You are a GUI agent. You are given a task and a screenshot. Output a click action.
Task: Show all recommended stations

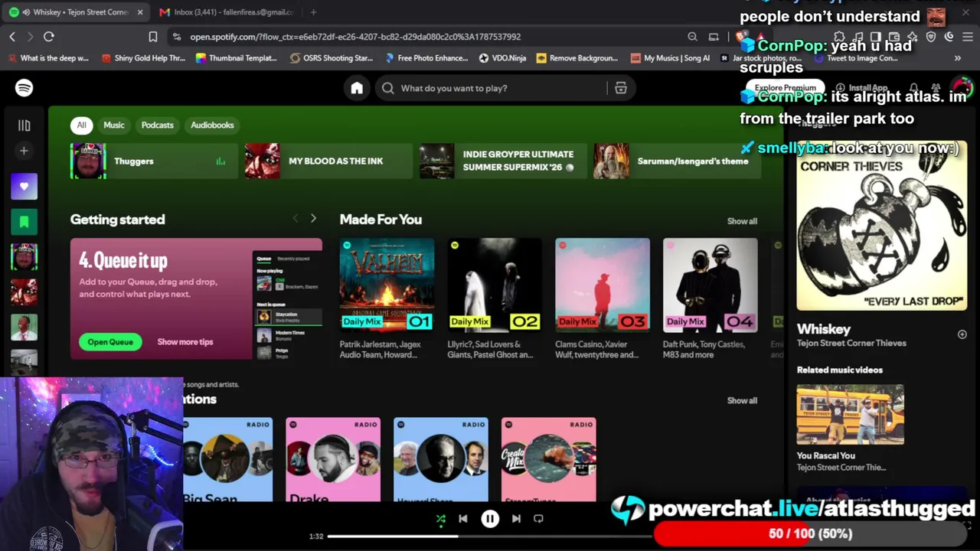742,400
